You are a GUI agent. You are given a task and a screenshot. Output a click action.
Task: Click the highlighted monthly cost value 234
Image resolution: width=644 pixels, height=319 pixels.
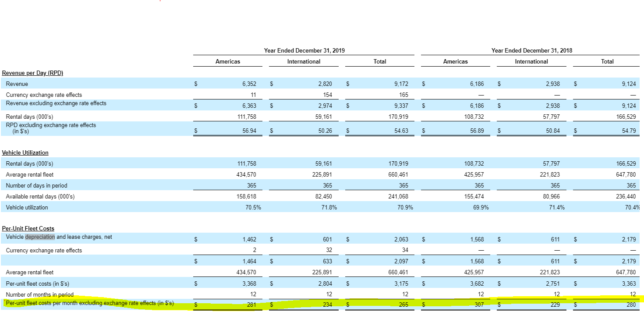pos(327,305)
